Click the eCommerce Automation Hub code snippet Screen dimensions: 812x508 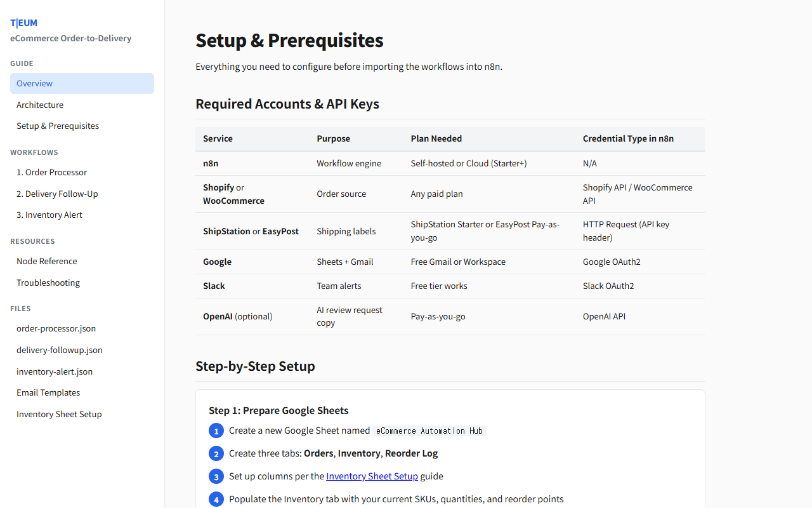(429, 431)
